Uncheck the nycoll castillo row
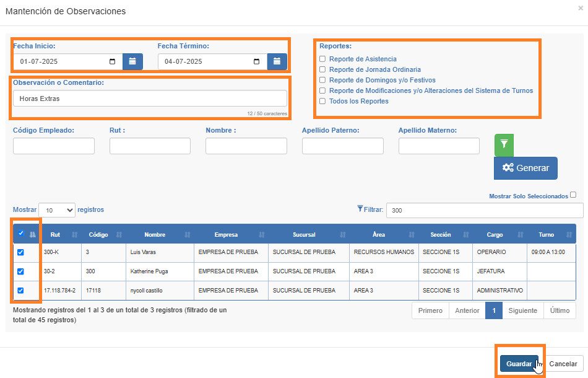 [x=20, y=291]
